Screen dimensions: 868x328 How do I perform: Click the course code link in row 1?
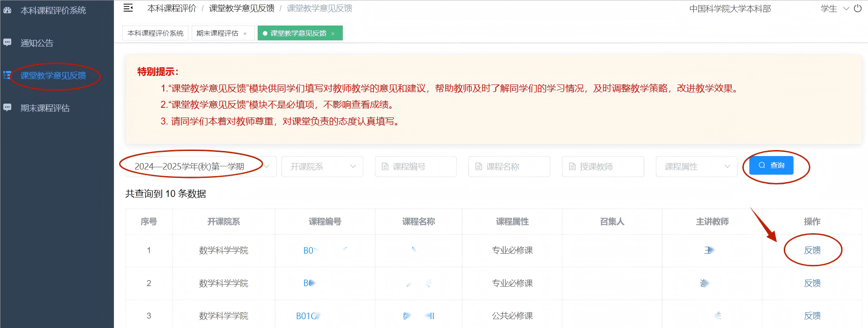(x=325, y=250)
